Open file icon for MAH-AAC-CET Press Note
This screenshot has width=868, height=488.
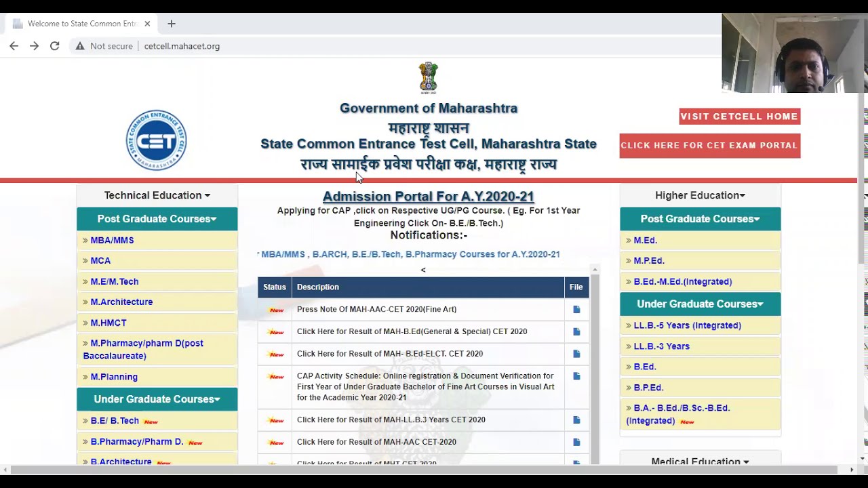(576, 310)
